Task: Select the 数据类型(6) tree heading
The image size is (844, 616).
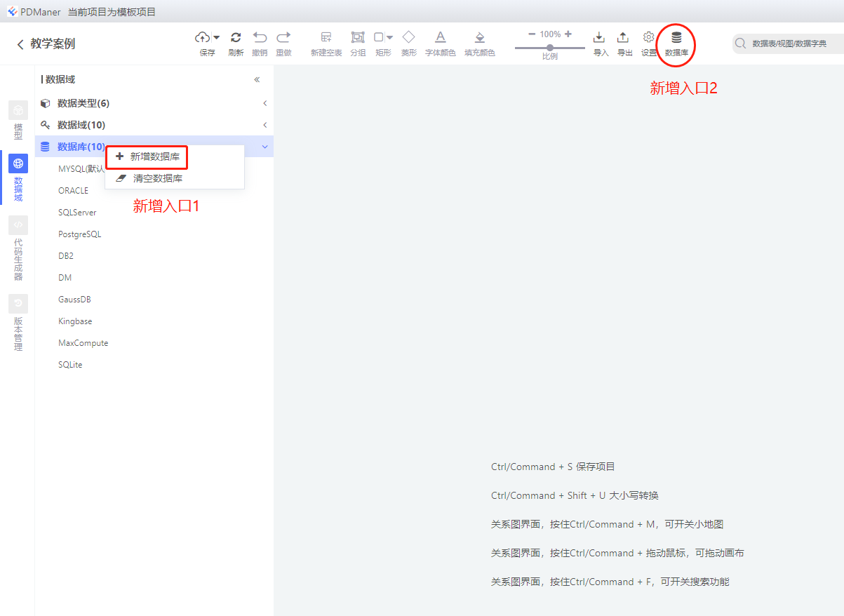Action: tap(83, 103)
